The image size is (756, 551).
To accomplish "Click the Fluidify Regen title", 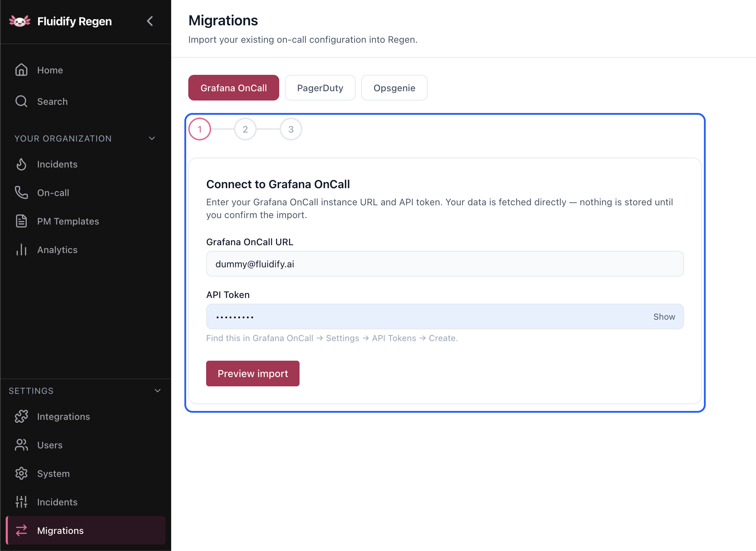I will pyautogui.click(x=75, y=21).
